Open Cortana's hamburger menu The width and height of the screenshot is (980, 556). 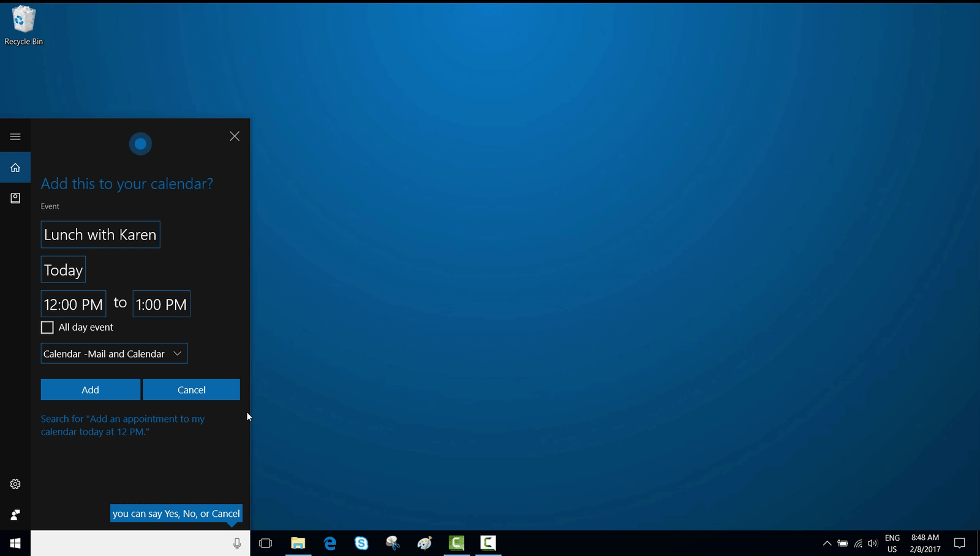[15, 137]
